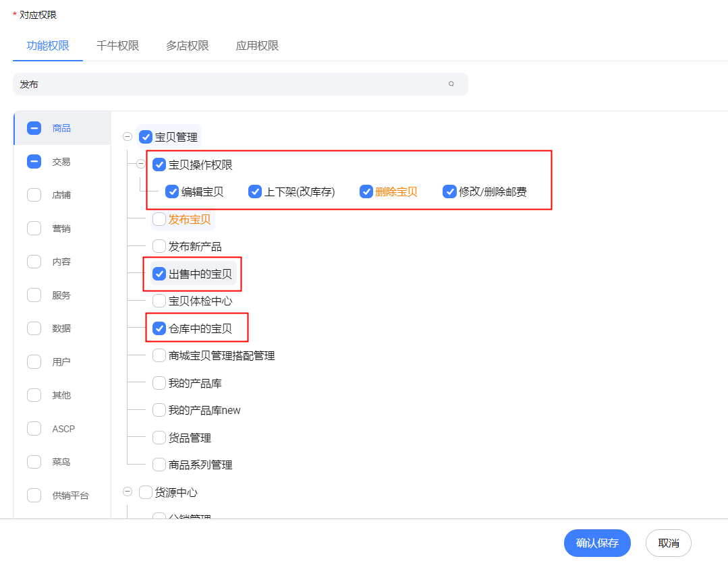
Task: Disable the 编辑宝贝 permission
Action: [x=172, y=191]
